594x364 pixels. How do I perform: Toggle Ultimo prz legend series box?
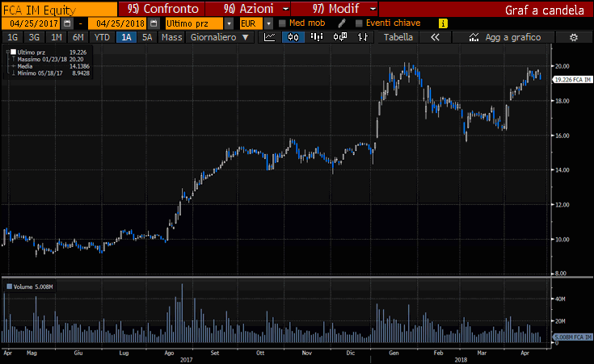point(14,52)
